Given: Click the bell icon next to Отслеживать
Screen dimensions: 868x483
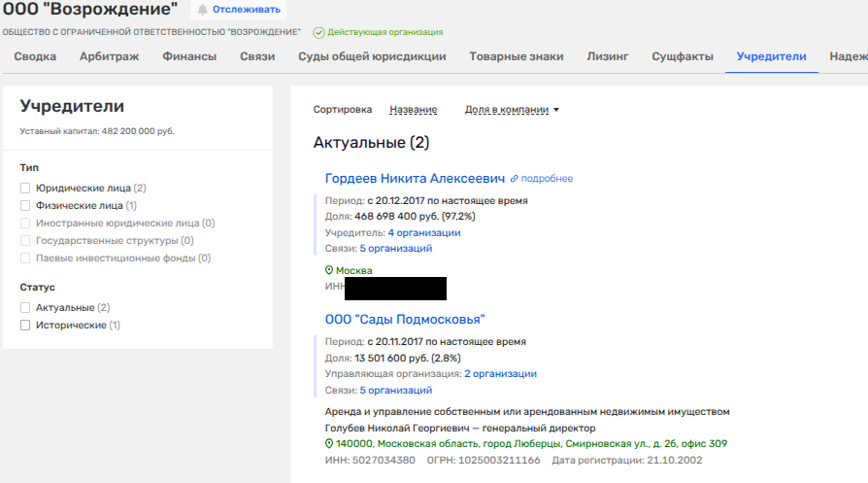Looking at the screenshot, I should pyautogui.click(x=202, y=10).
